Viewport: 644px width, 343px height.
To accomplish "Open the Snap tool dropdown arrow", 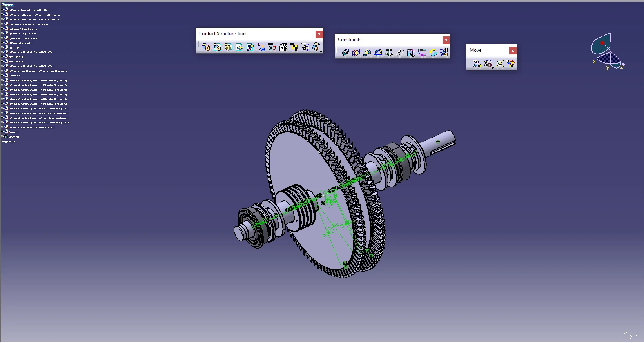I will point(493,68).
